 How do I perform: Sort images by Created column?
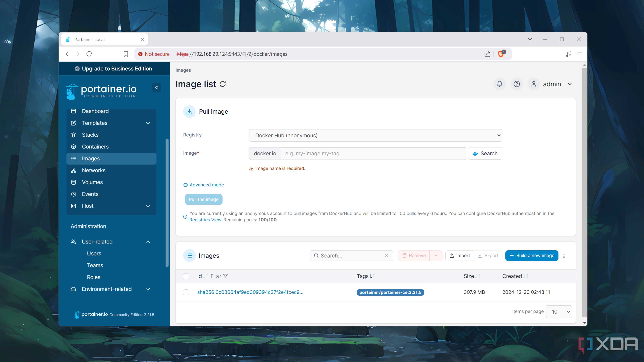515,276
